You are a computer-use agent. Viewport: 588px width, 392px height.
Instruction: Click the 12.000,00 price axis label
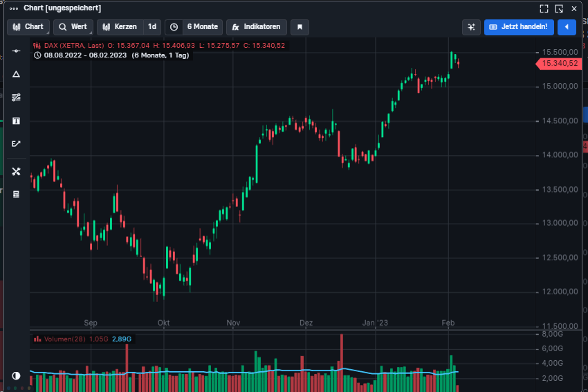[x=560, y=292]
